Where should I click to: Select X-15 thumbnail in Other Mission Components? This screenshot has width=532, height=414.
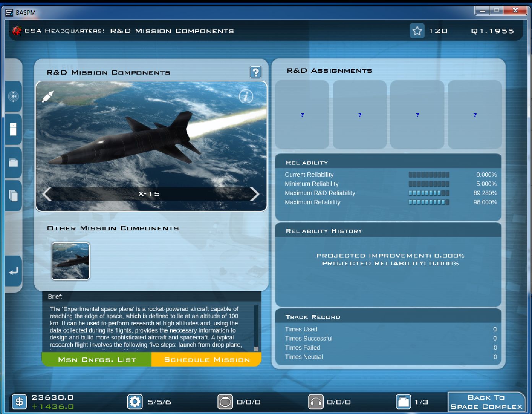(x=71, y=261)
